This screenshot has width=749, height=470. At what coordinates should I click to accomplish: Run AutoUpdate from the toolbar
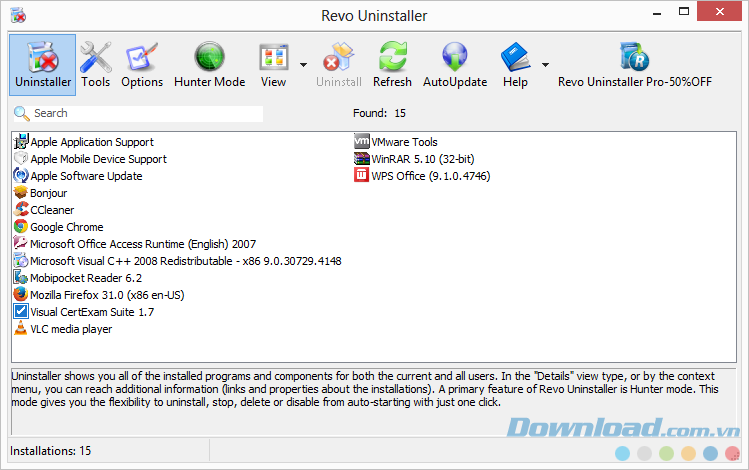[455, 65]
